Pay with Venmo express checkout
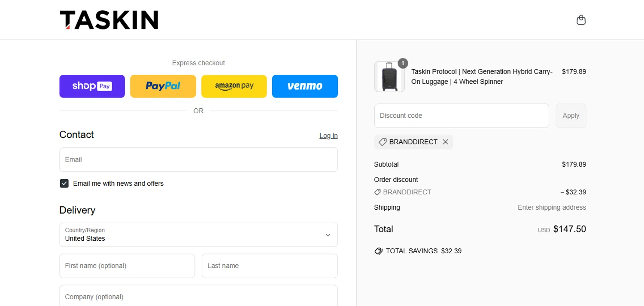The height and width of the screenshot is (306, 644). tap(305, 86)
